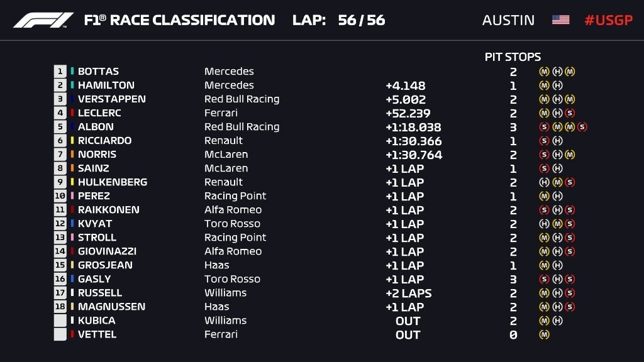The height and width of the screenshot is (362, 644).
Task: Click Ricciardo's soft tyre icon
Action: [544, 141]
